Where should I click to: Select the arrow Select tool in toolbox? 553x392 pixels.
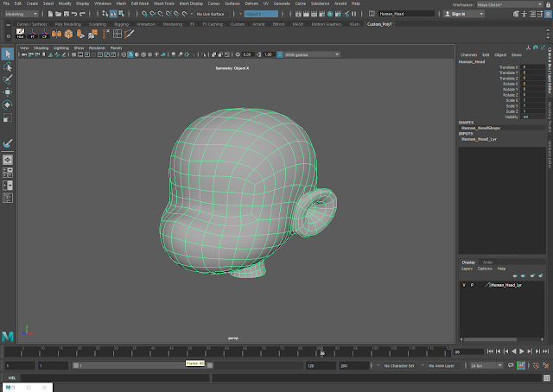click(8, 54)
